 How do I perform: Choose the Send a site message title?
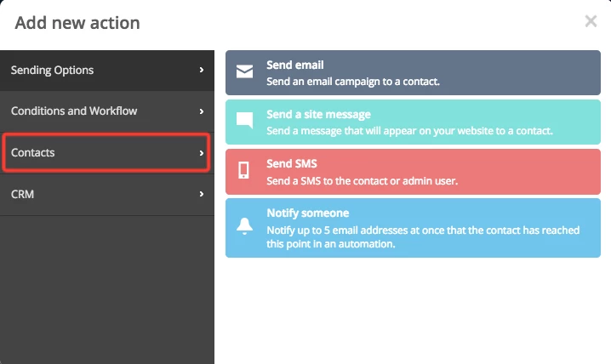coord(319,115)
